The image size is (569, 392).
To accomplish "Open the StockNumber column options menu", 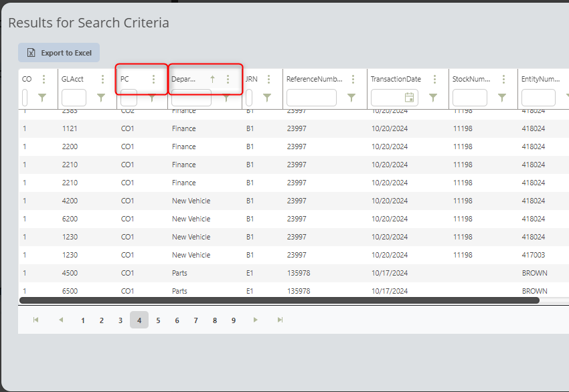I will tap(503, 79).
